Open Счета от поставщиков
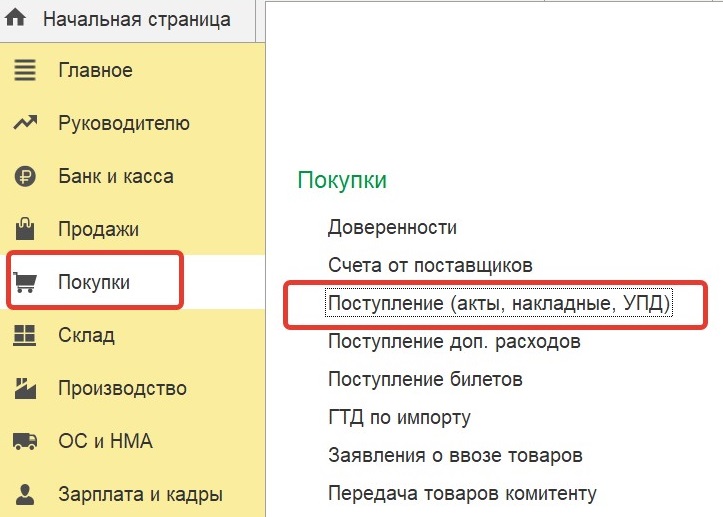Viewport: 723px width, 517px height. click(430, 265)
